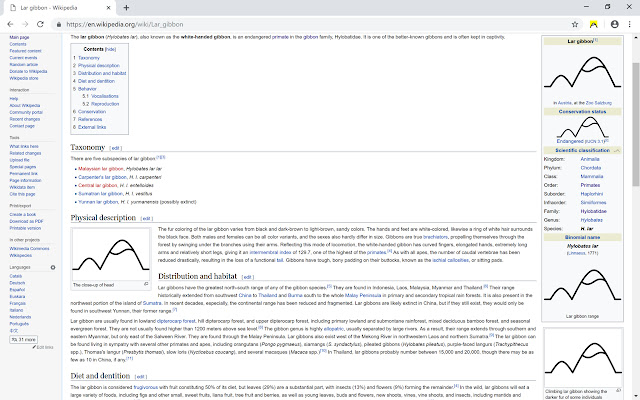Hide the Contents table
This screenshot has width=640, height=400.
[110, 49]
